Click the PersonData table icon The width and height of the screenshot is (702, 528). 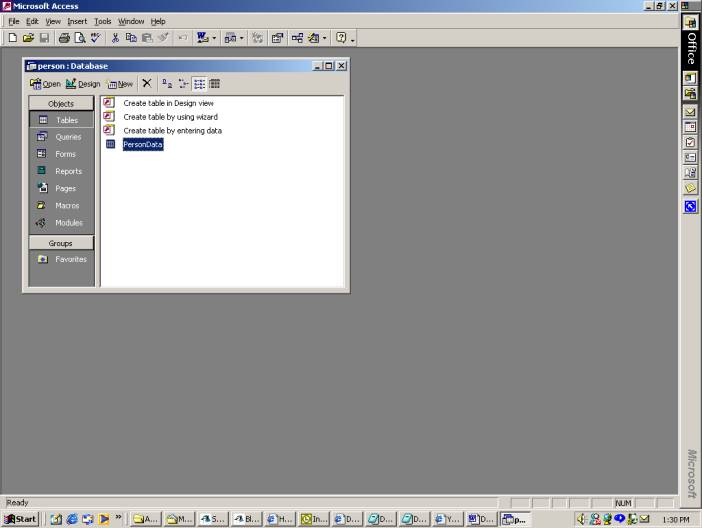(x=110, y=144)
